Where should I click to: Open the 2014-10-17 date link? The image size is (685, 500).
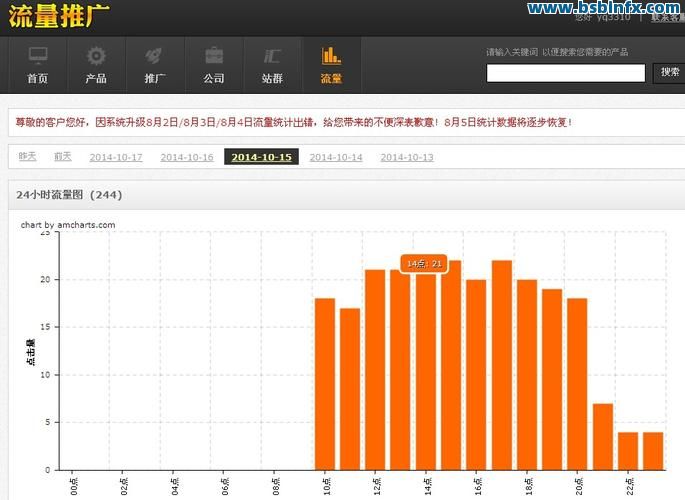(116, 157)
